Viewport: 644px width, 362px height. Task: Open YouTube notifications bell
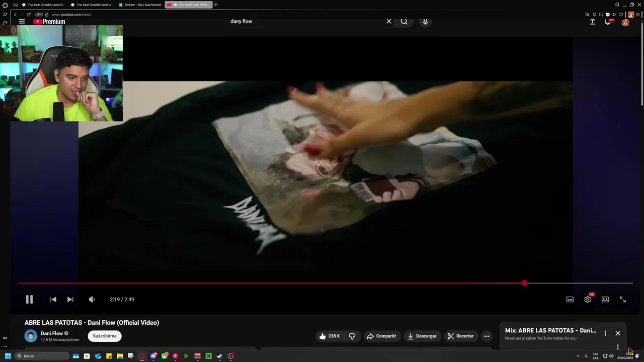pyautogui.click(x=608, y=22)
